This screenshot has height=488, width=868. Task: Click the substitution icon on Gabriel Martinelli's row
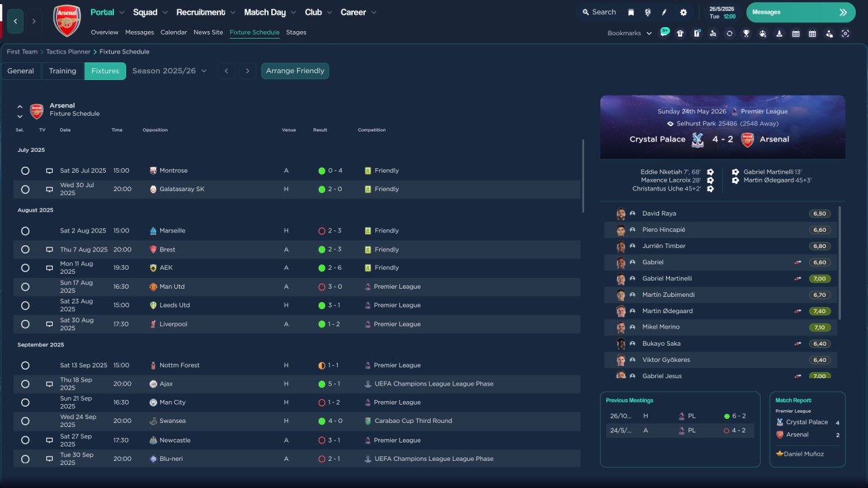click(798, 279)
